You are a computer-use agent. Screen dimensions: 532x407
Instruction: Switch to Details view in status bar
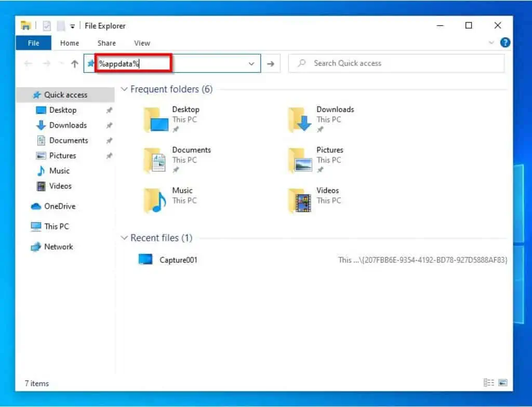click(488, 383)
